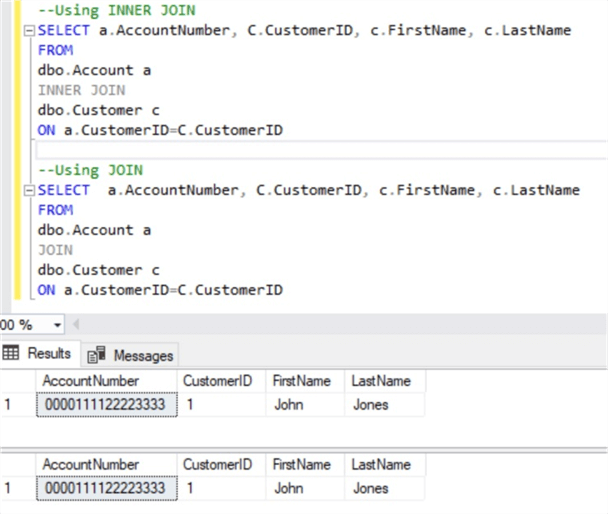Select FirstName header in first result grid
The width and height of the screenshot is (608, 514).
click(305, 381)
